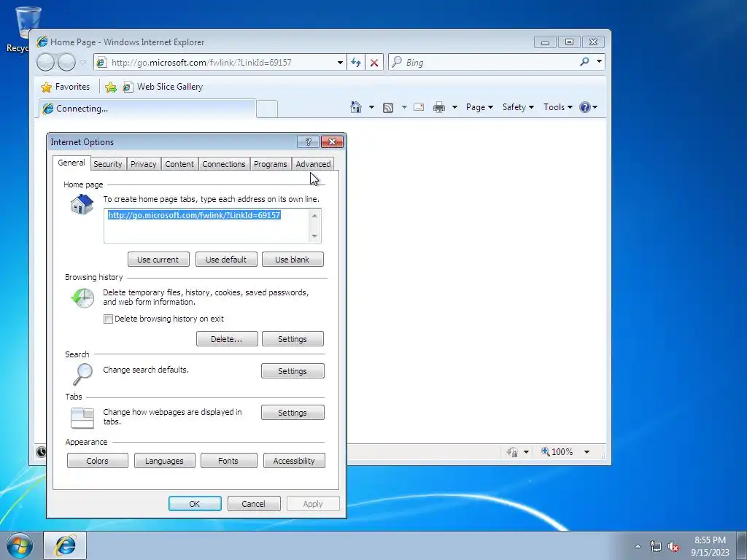
Task: Open Search Settings button
Action: (x=293, y=371)
